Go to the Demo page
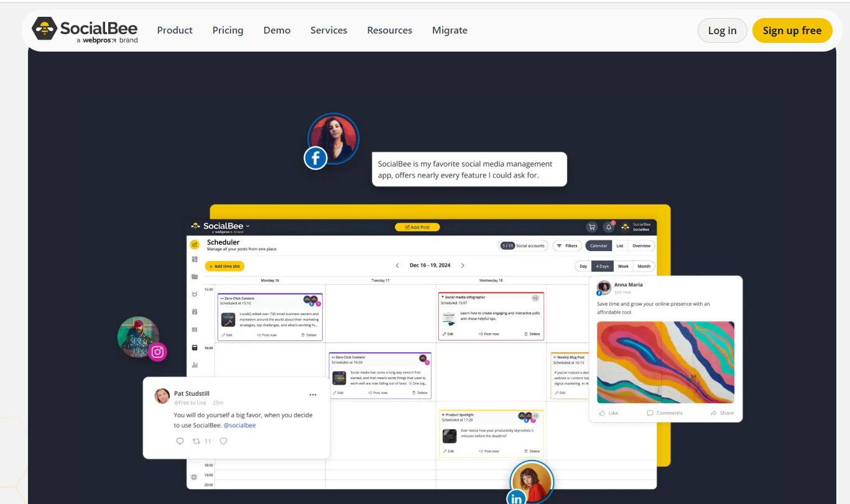850x504 pixels. (x=277, y=30)
